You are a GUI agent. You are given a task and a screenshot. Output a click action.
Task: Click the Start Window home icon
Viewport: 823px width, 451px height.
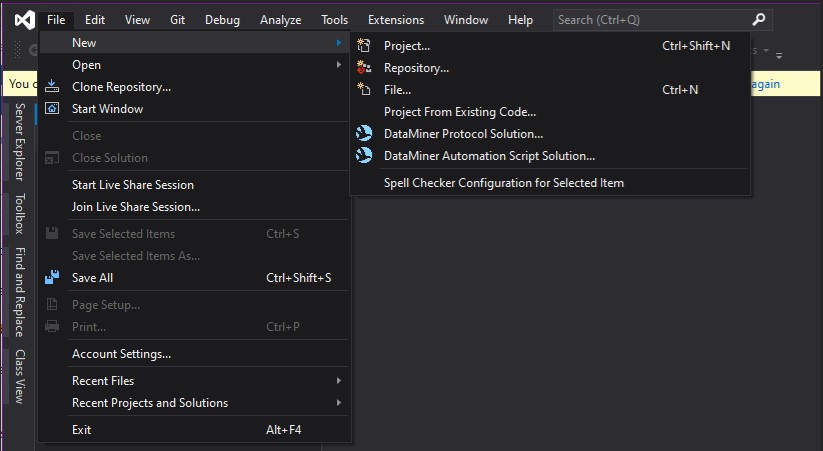click(52, 108)
